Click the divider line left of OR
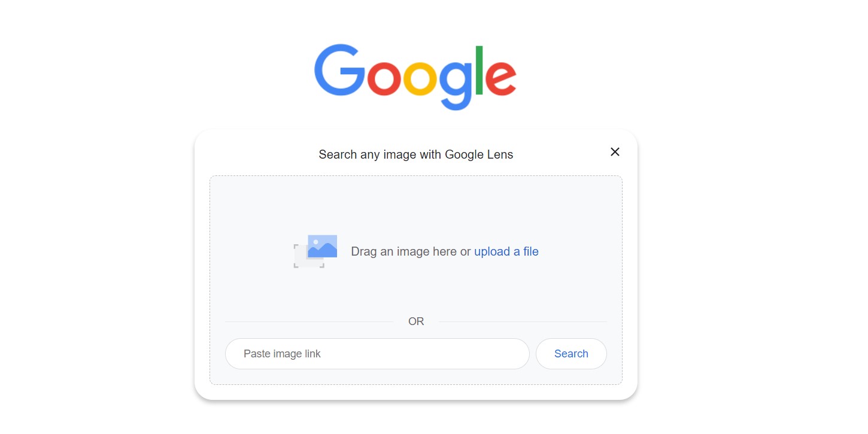Viewport: 868px width, 434px height. click(308, 321)
